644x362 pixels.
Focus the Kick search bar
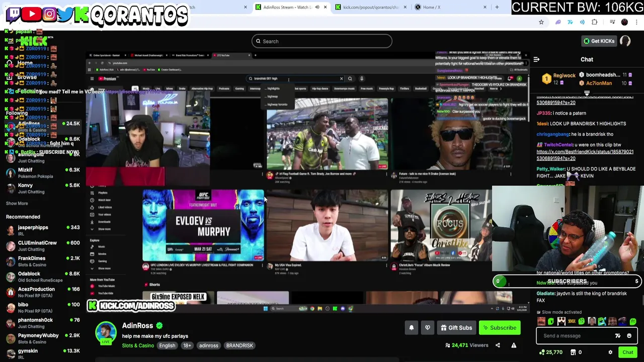tap(322, 41)
